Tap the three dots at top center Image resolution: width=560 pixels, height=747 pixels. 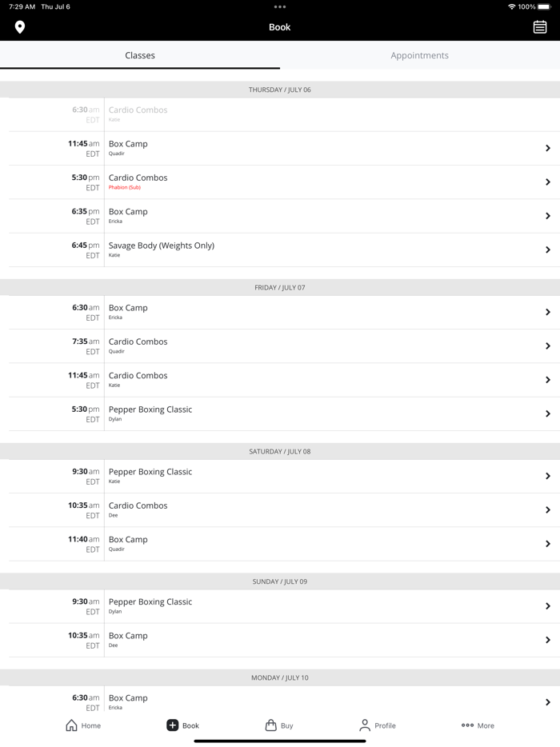click(280, 6)
